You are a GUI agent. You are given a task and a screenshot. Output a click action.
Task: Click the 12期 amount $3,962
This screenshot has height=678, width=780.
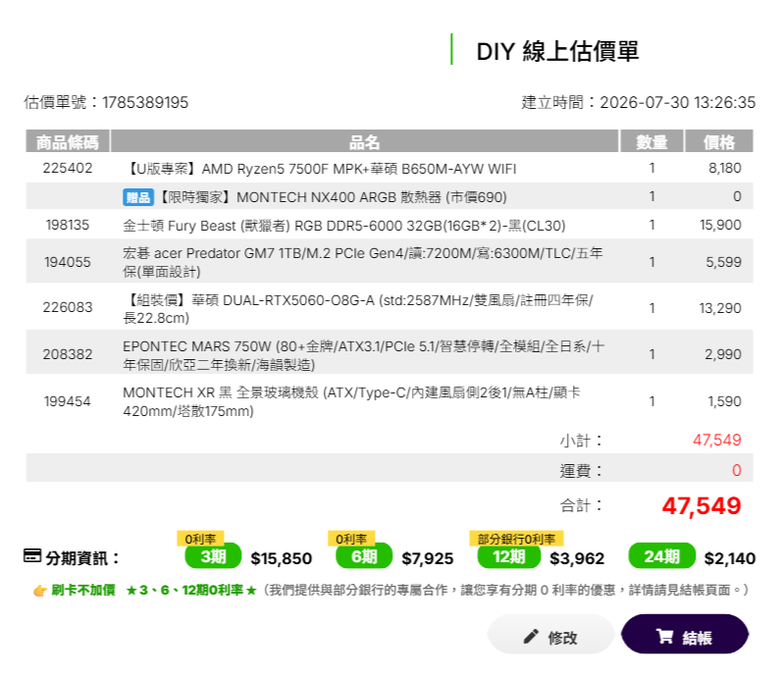577,559
